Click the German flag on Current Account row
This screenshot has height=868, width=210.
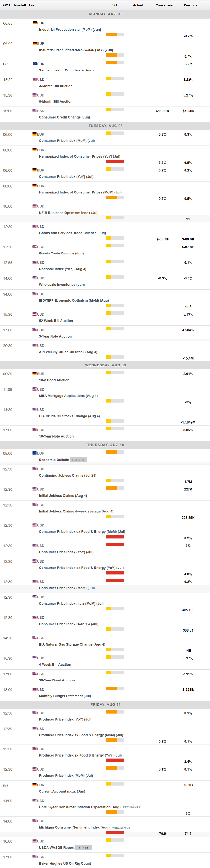34,785
